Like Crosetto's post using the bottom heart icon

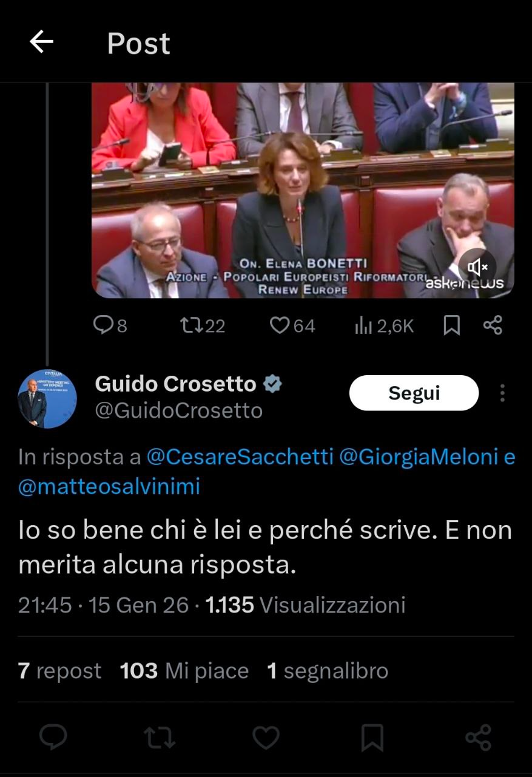[x=266, y=738]
